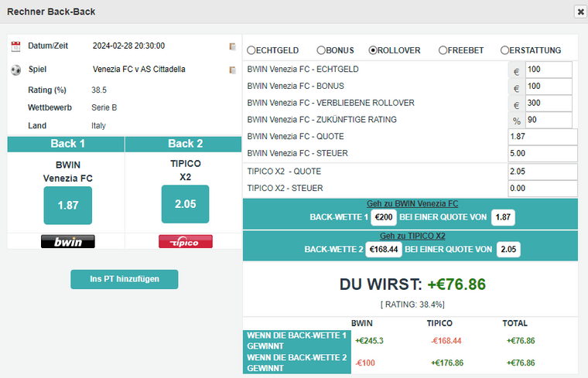Image resolution: width=588 pixels, height=378 pixels.
Task: Click the BACK-WETTE 2 quote 2.05 box
Action: click(508, 250)
